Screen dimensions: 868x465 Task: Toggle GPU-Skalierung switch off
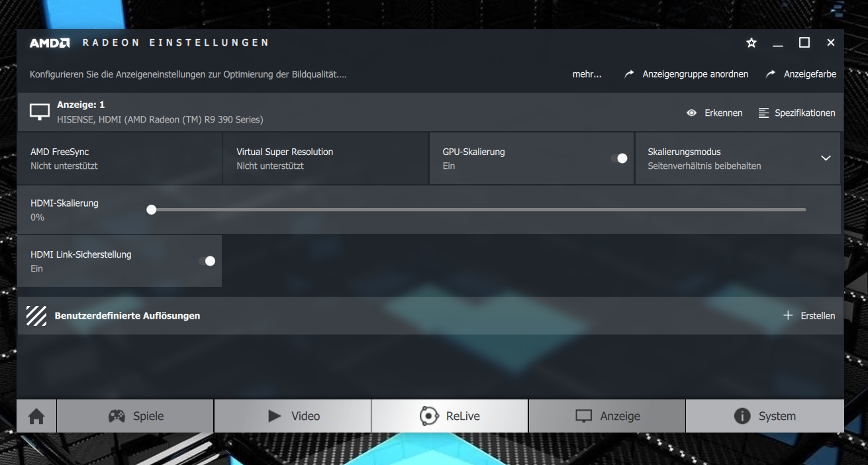pyautogui.click(x=619, y=158)
